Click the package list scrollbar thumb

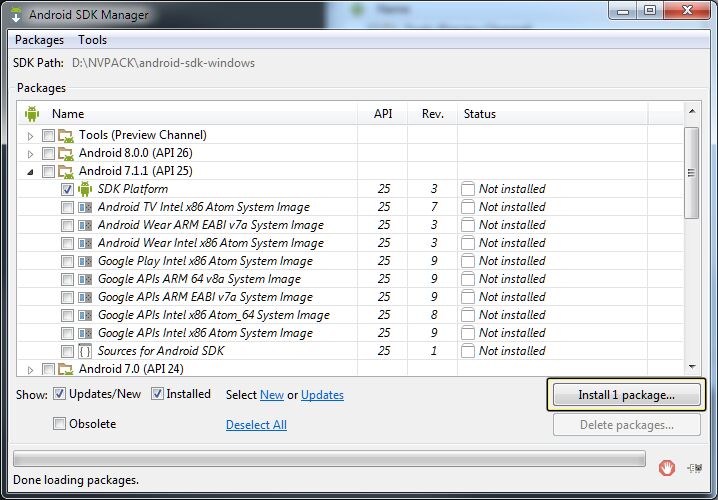691,173
